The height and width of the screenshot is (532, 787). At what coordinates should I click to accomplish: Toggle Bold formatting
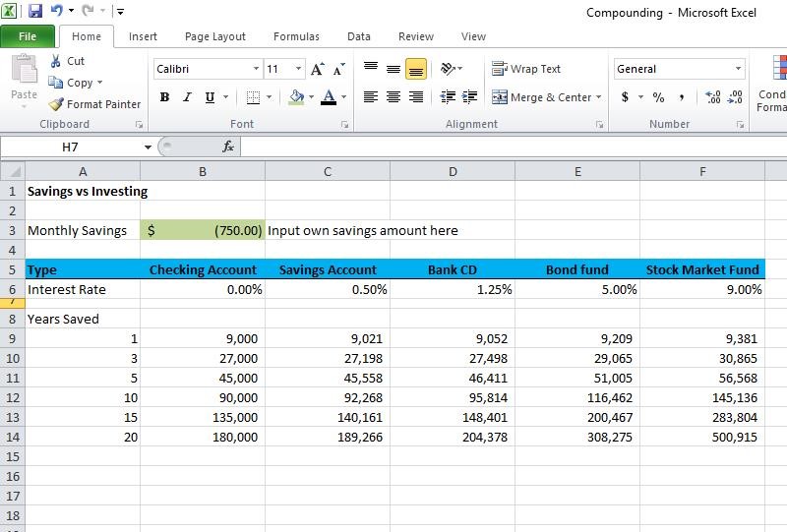164,97
